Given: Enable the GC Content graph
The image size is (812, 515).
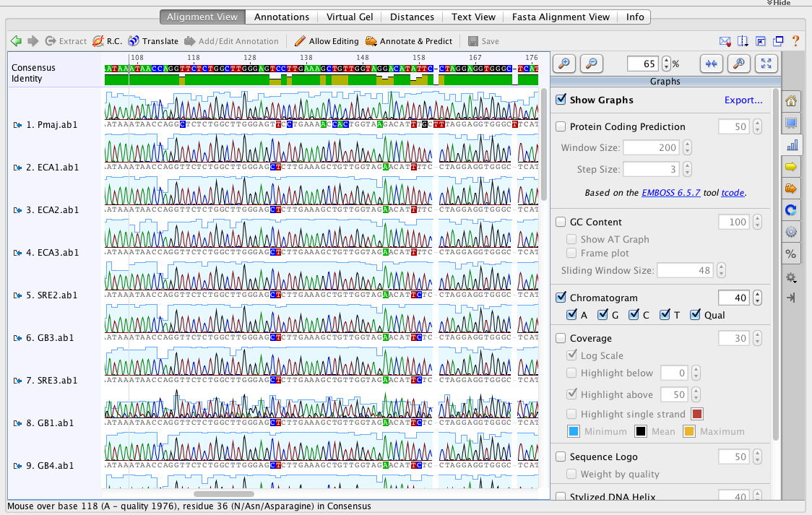Looking at the screenshot, I should pos(561,222).
